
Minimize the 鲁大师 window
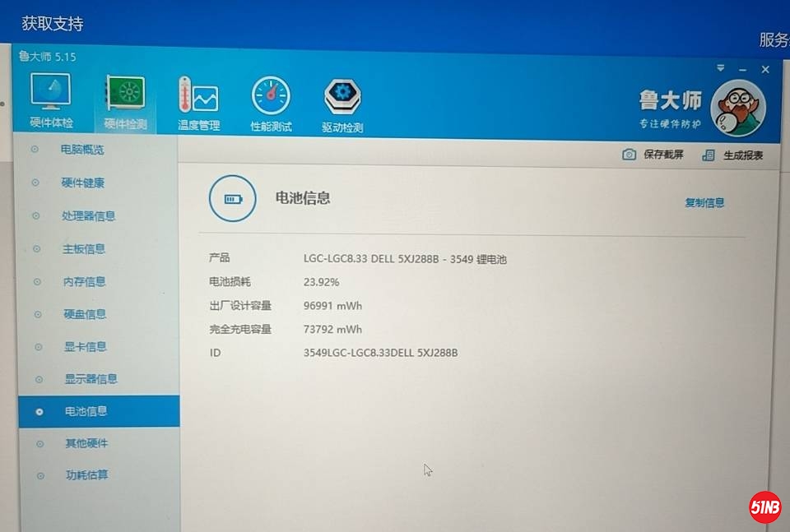(742, 69)
